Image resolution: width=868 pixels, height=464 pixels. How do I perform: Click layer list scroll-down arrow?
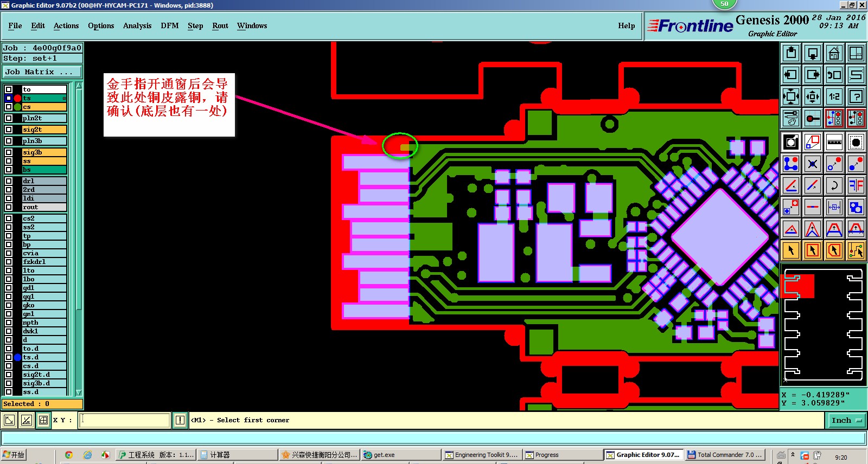[79, 392]
